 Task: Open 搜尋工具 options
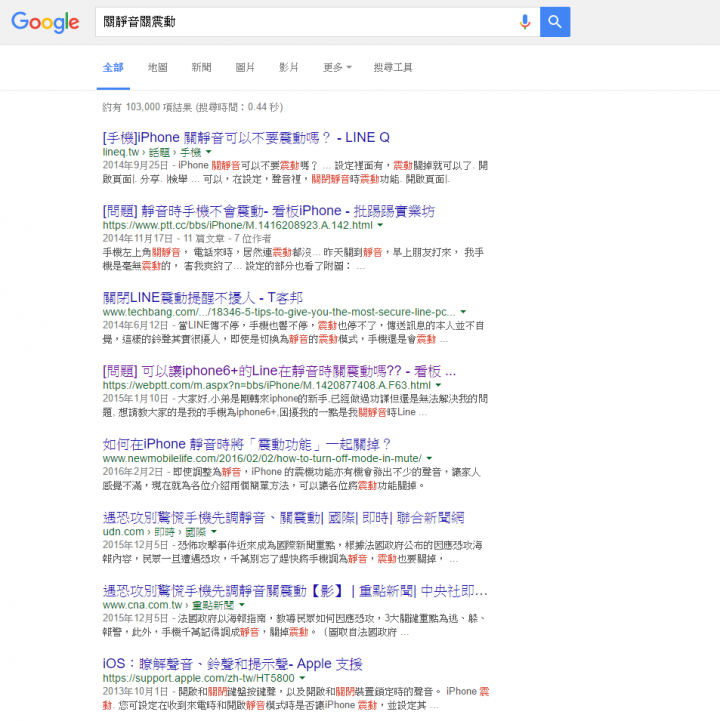pos(393,68)
